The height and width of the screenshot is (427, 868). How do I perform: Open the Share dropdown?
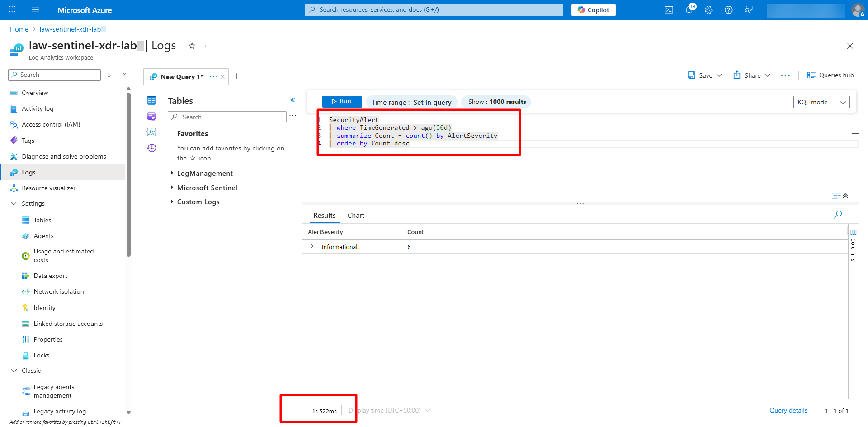point(752,75)
